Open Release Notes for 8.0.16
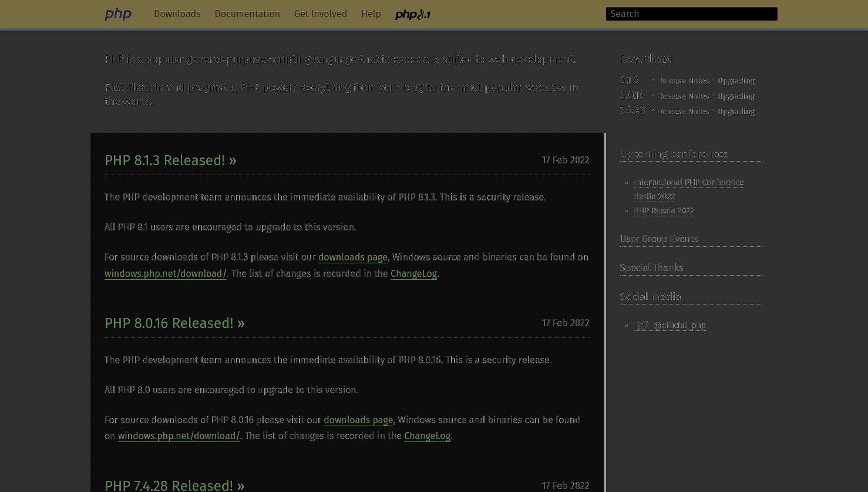 683,96
